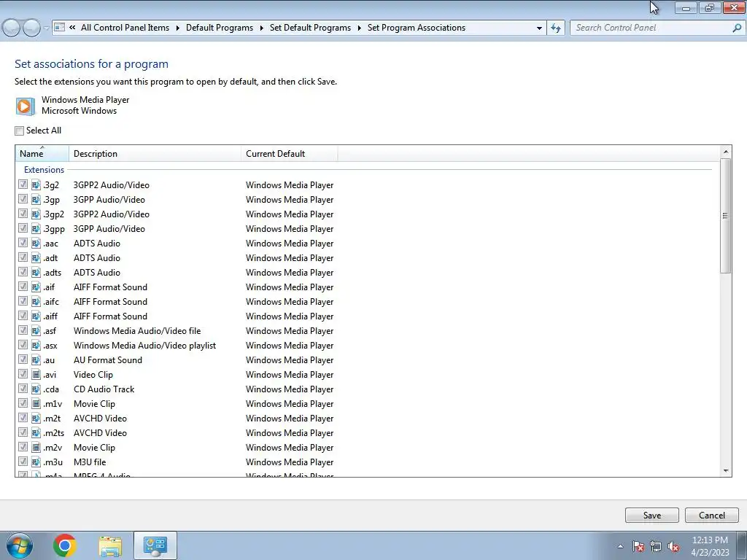Click the Action Center flag tray icon
This screenshot has height=560, width=747.
click(638, 546)
